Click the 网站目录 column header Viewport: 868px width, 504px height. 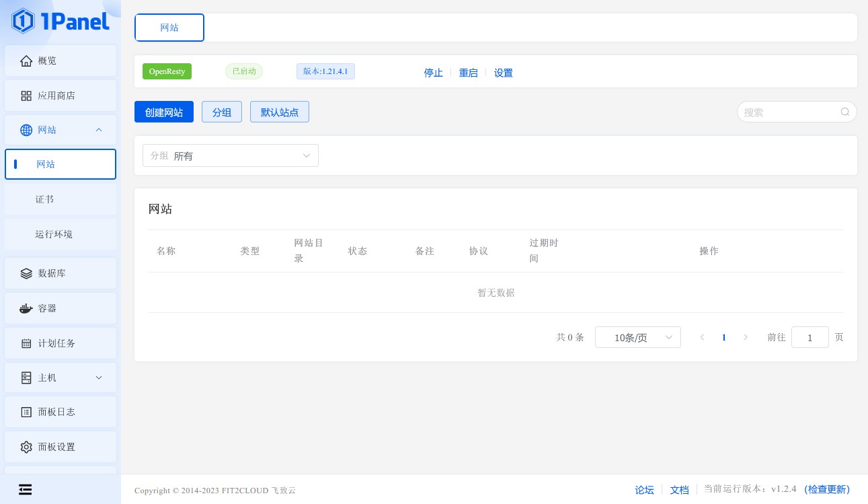click(309, 251)
